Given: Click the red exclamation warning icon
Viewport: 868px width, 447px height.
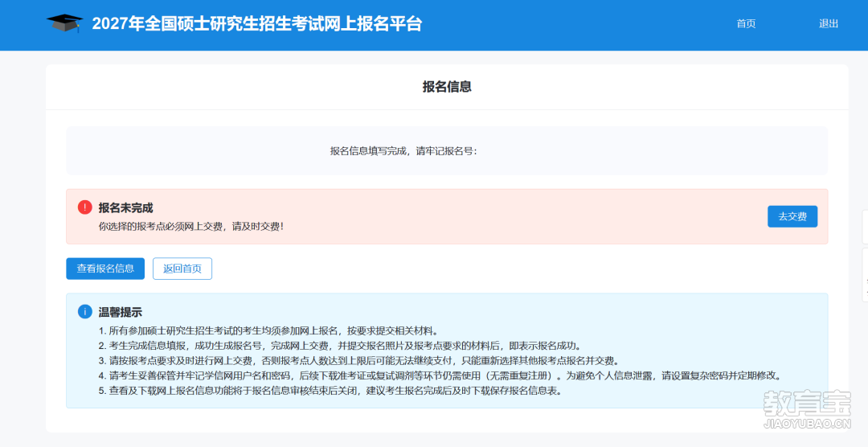Looking at the screenshot, I should click(x=84, y=207).
